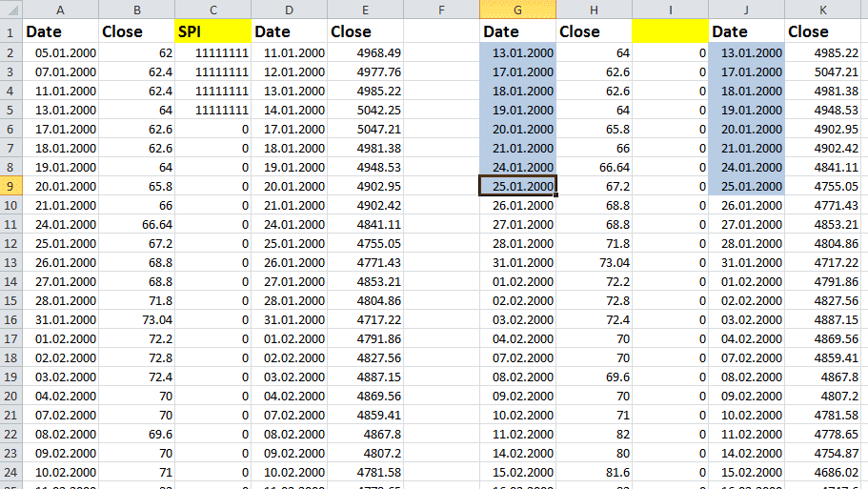Click cell H8 showing 66.64
Screen dimensions: 868x489
[x=594, y=167]
